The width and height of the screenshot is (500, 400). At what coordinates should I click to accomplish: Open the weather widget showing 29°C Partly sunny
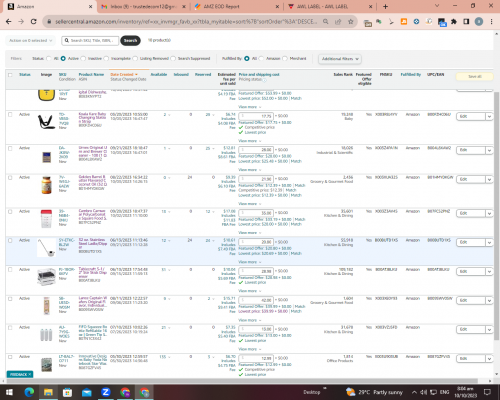pyautogui.click(x=374, y=392)
